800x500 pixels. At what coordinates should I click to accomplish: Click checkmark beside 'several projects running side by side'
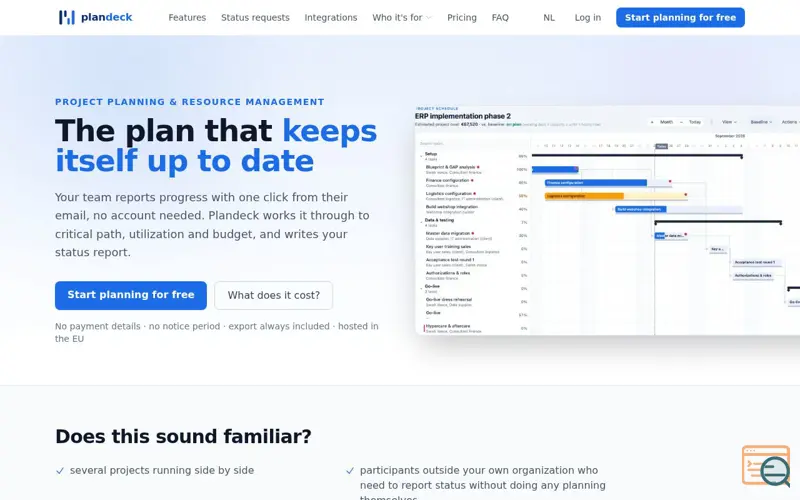point(60,470)
